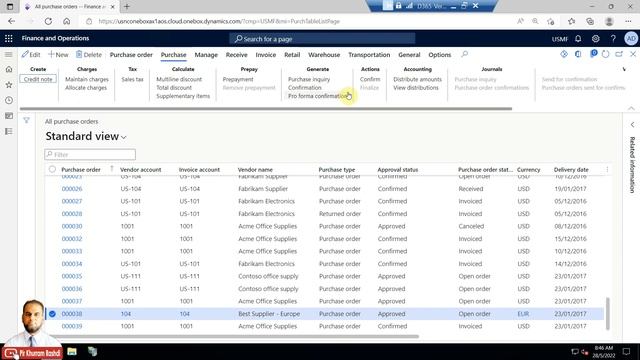This screenshot has width=640, height=360.
Task: Open the attachments icon with badge
Action: (593, 54)
